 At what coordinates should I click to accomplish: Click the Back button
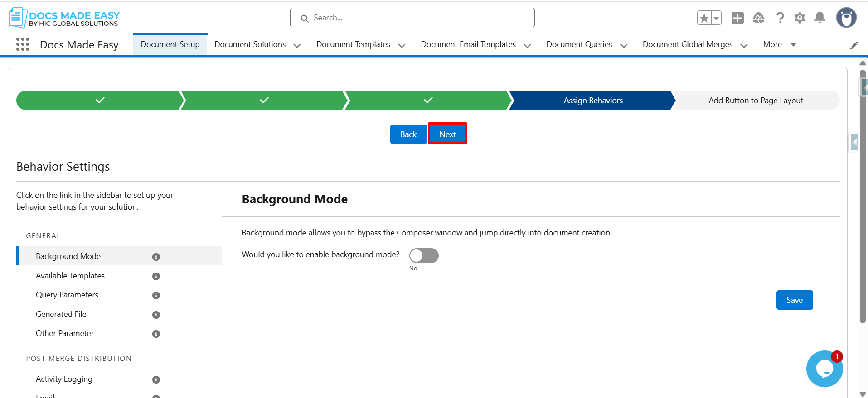(408, 134)
